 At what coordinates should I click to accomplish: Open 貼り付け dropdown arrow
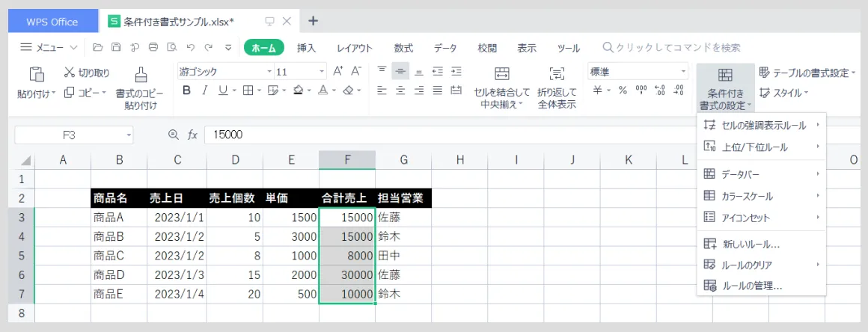[x=54, y=93]
